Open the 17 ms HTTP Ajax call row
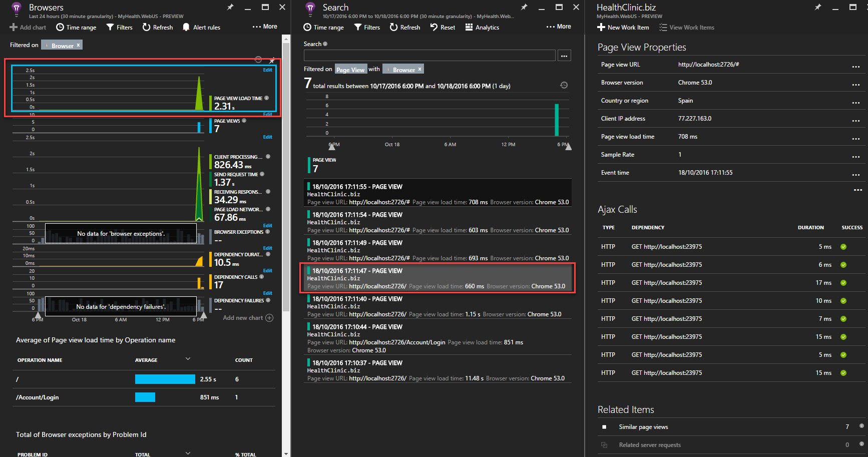The width and height of the screenshot is (868, 457). [732, 283]
